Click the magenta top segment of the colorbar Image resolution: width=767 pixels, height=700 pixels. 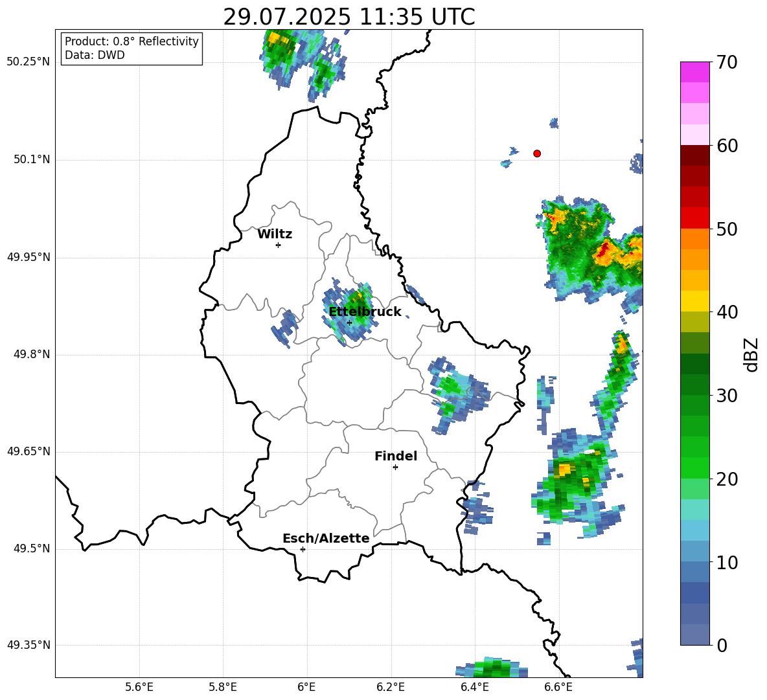(x=694, y=72)
